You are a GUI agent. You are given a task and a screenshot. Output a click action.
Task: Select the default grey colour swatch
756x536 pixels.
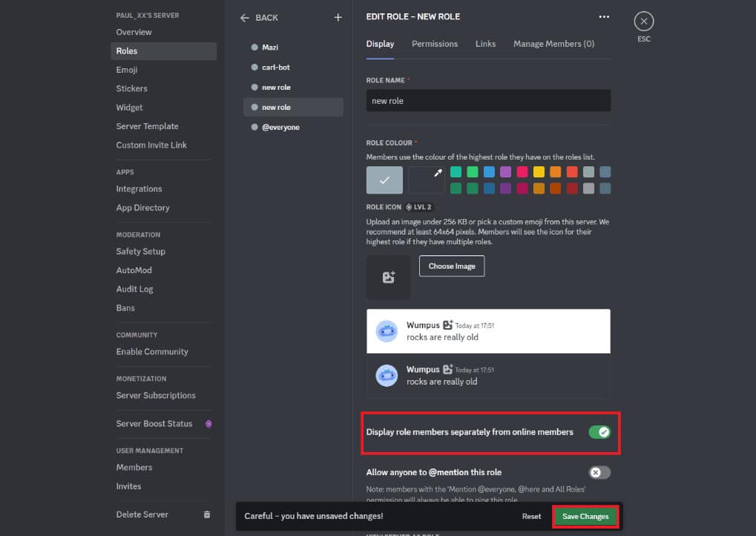(x=384, y=180)
